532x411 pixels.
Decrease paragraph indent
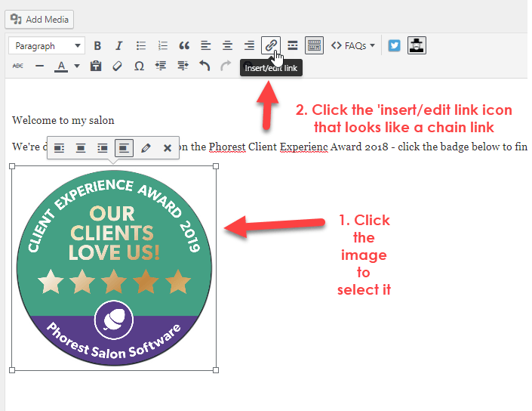click(161, 66)
